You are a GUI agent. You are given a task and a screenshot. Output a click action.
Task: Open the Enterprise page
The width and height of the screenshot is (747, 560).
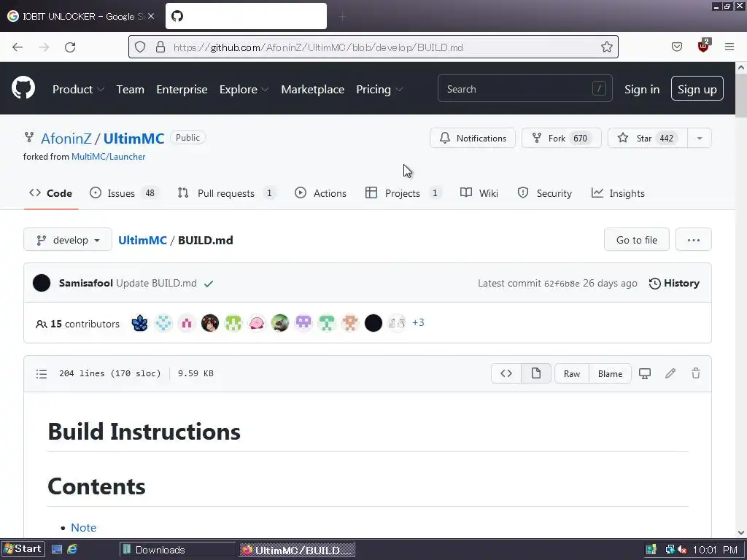click(x=182, y=90)
